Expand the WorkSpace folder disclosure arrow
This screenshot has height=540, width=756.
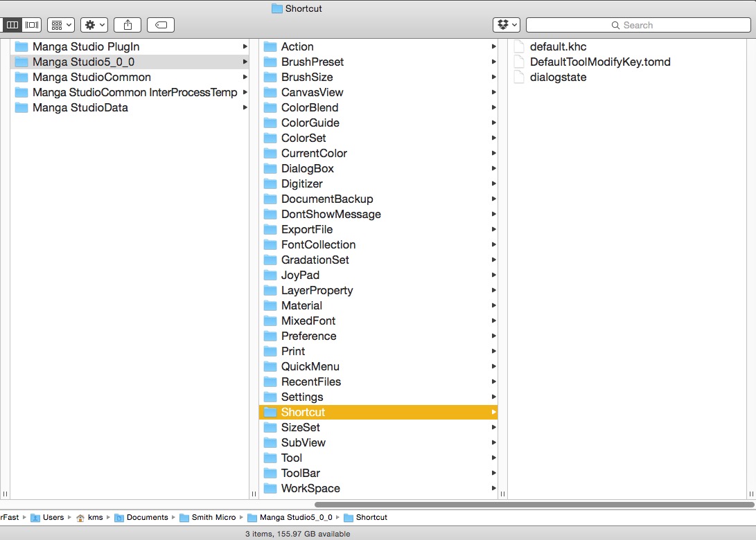[x=494, y=488]
